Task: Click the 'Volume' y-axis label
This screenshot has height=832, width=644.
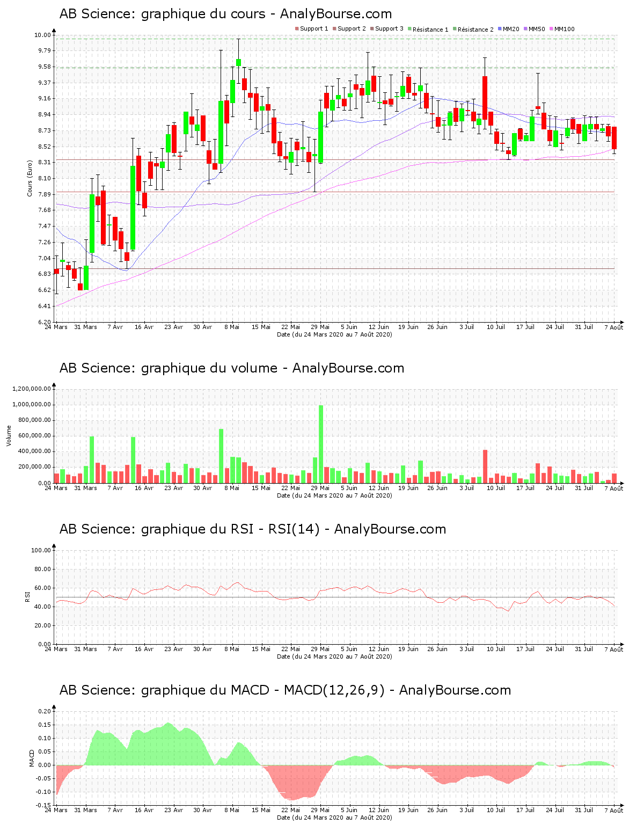Action: tap(9, 435)
